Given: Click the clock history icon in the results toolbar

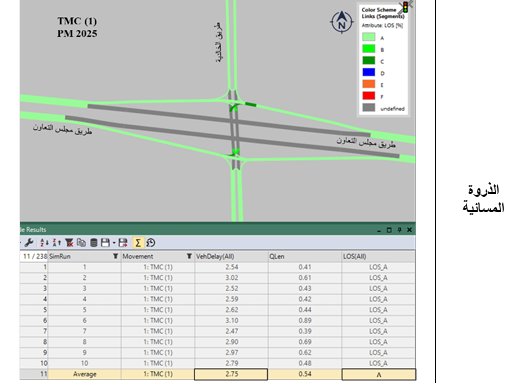Looking at the screenshot, I should point(150,243).
